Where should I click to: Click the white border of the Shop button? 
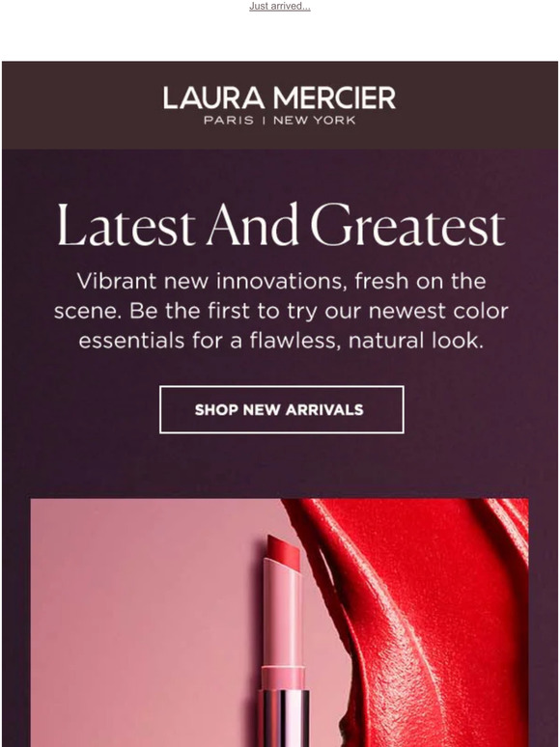[282, 386]
